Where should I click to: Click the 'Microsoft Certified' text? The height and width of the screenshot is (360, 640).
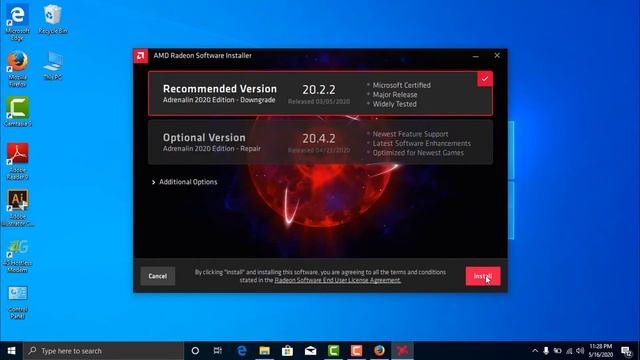coord(402,85)
